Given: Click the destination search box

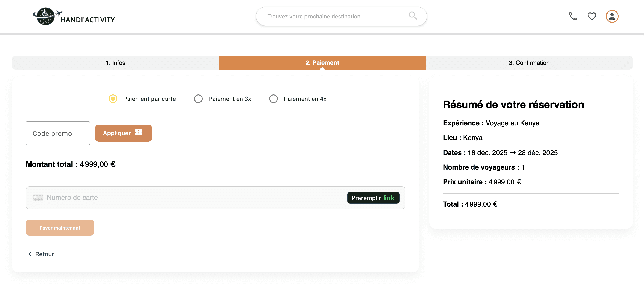Looking at the screenshot, I should click(x=333, y=16).
